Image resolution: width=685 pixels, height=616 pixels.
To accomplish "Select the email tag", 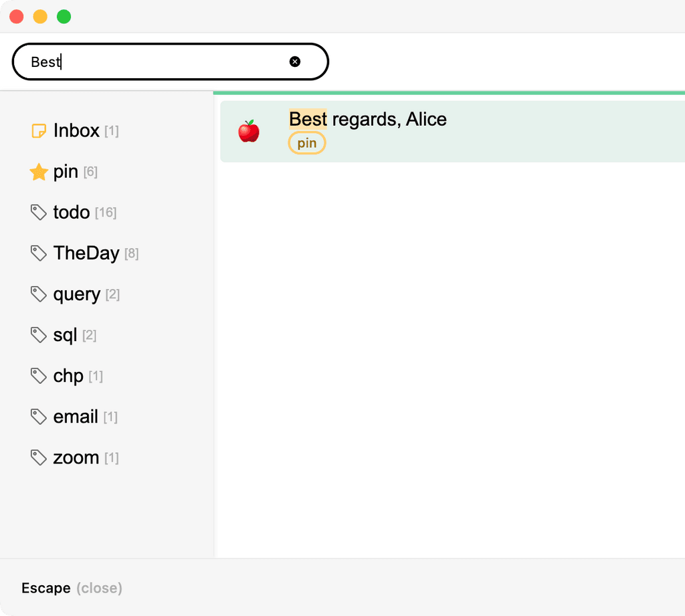I will click(x=76, y=417).
